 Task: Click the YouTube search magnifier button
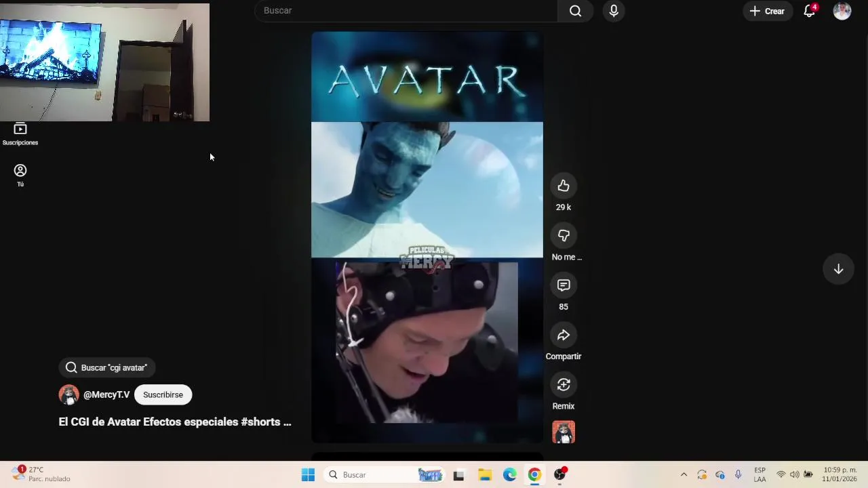[x=575, y=11]
